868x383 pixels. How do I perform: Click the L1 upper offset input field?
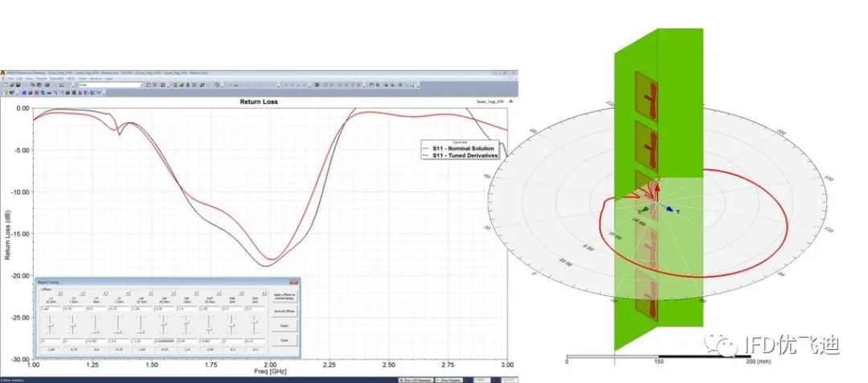click(51, 309)
